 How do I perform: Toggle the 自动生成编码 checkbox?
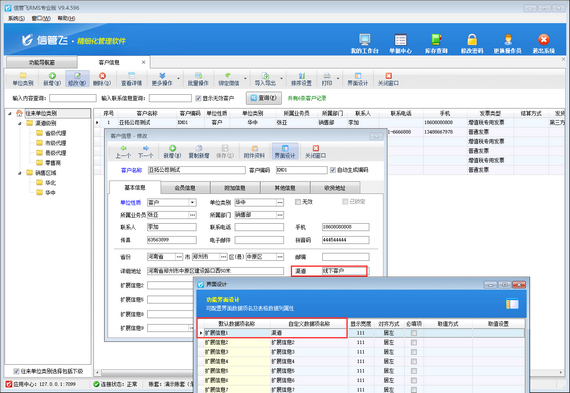coord(333,170)
